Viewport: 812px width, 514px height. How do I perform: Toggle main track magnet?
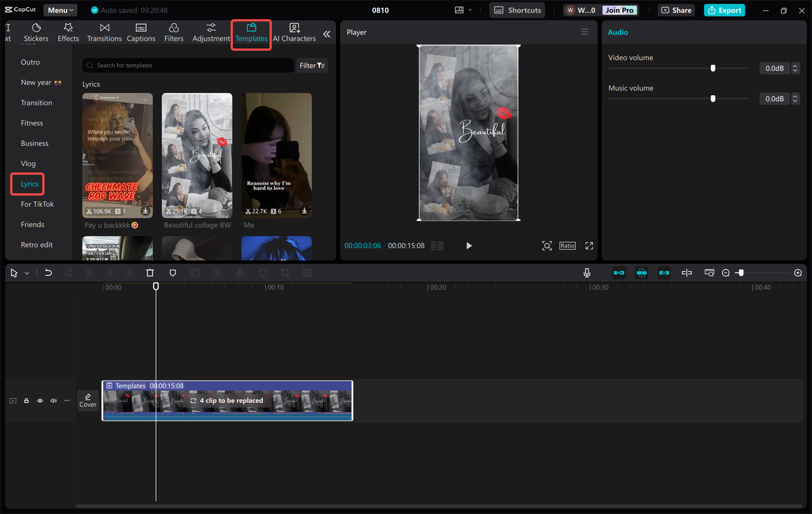click(x=619, y=273)
